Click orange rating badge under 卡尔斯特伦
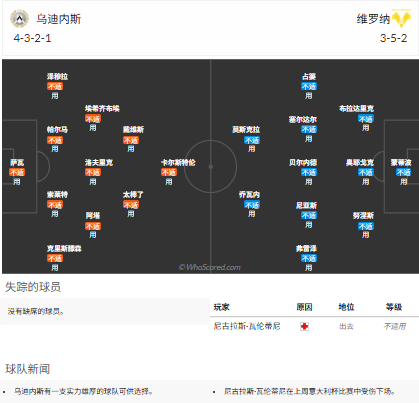Image resolution: width=419 pixels, height=403 pixels. coord(169,172)
